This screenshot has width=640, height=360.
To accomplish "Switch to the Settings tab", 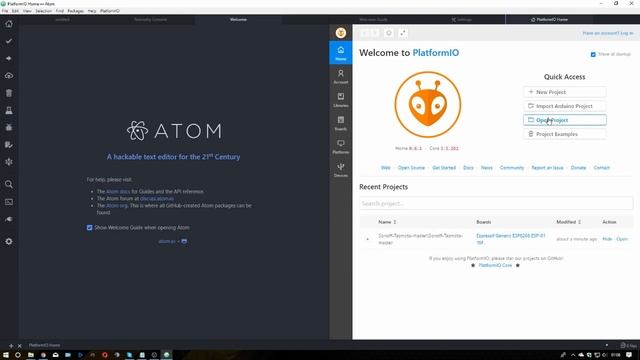I will [x=461, y=19].
